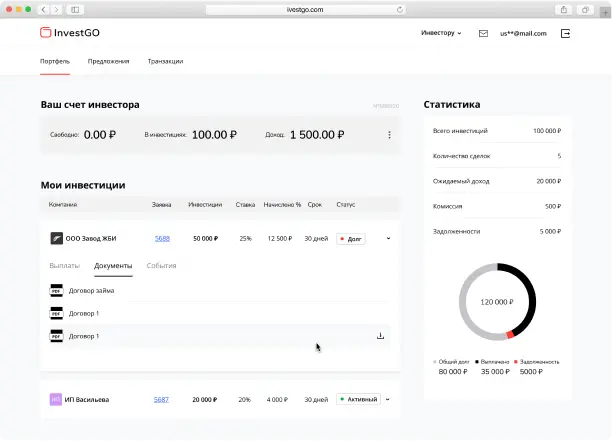Click the 100.00 ₽ invested amount
Screen dimensions: 612x441
pyautogui.click(x=214, y=135)
